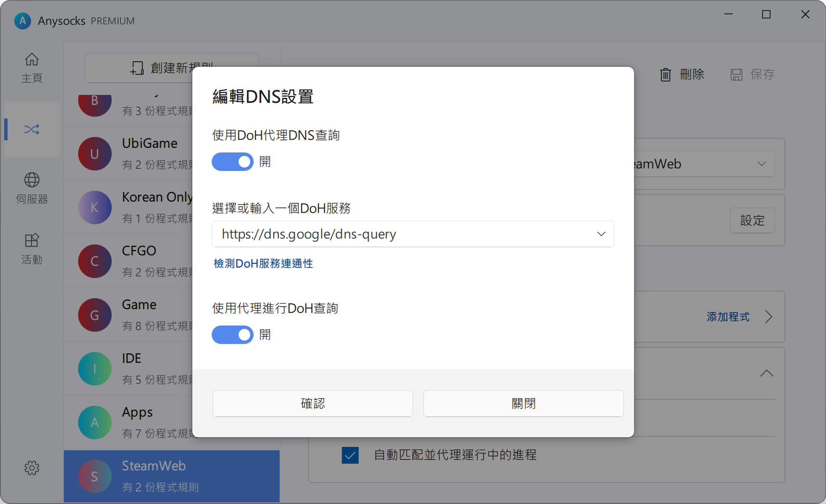Open the SteamWeb dropdown arrow
This screenshot has width=826, height=504.
[761, 164]
